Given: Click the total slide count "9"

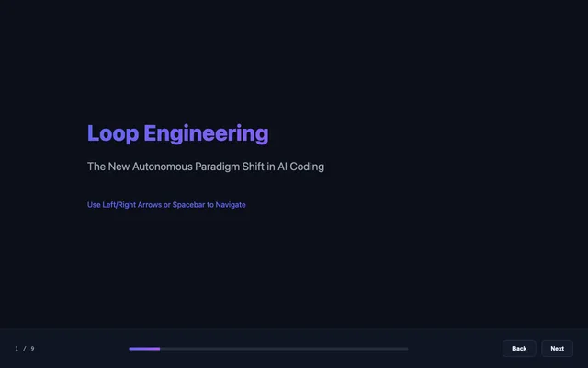Looking at the screenshot, I should [x=33, y=349].
